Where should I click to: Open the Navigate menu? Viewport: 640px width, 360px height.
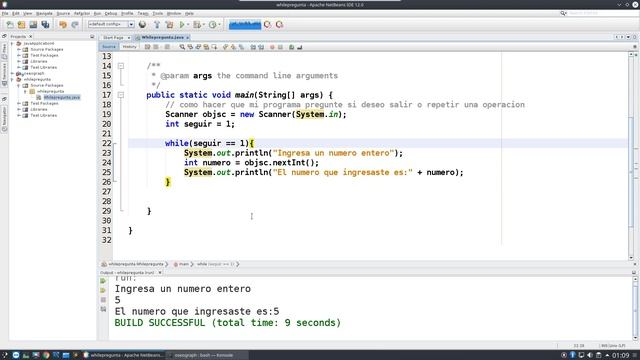point(44,13)
